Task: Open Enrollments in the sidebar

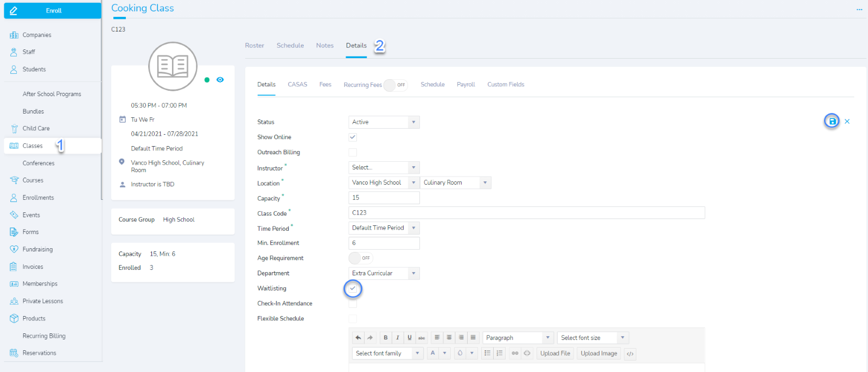Action: pos(38,198)
